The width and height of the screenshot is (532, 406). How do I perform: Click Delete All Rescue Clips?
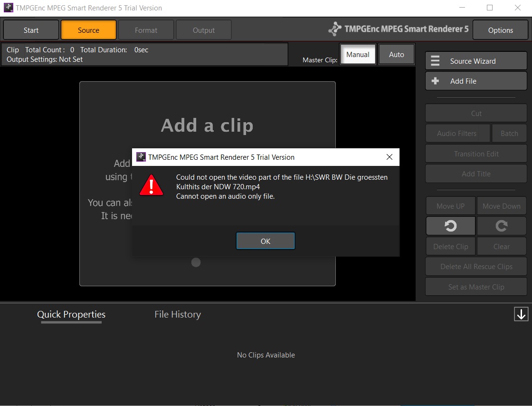pos(476,267)
